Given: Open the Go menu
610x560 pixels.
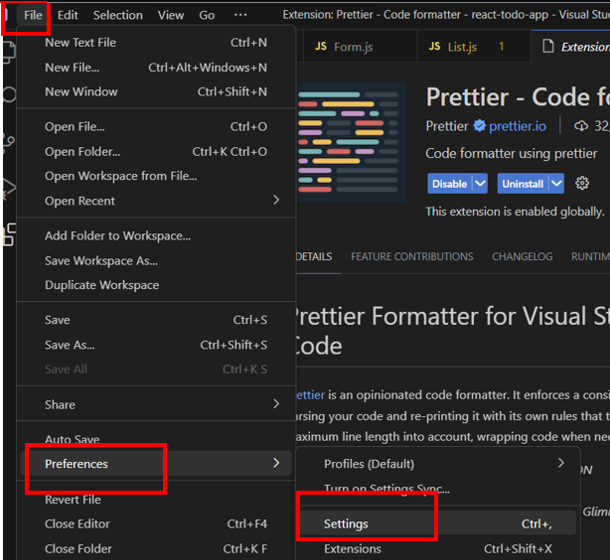Looking at the screenshot, I should coord(207,15).
